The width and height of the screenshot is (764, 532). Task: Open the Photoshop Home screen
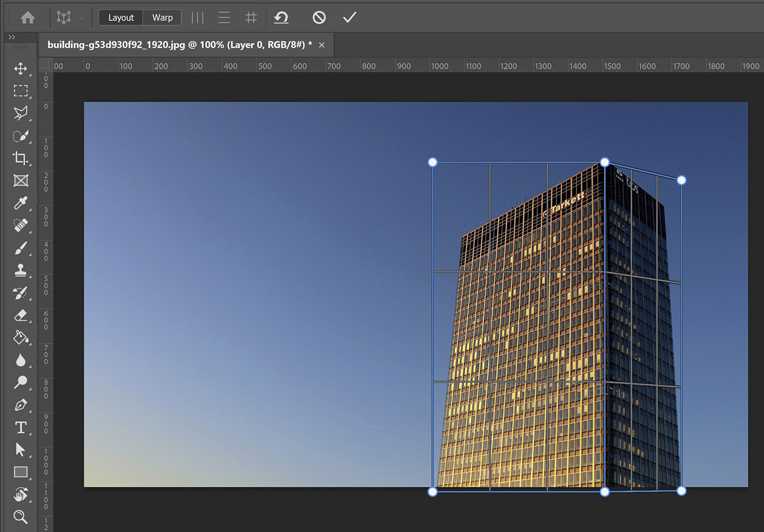click(x=28, y=17)
